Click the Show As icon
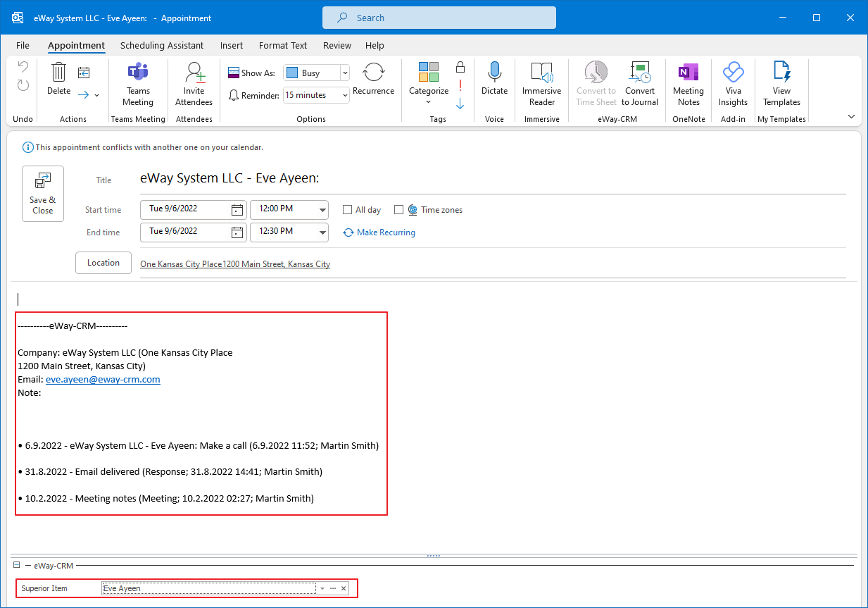The image size is (868, 608). [234, 73]
